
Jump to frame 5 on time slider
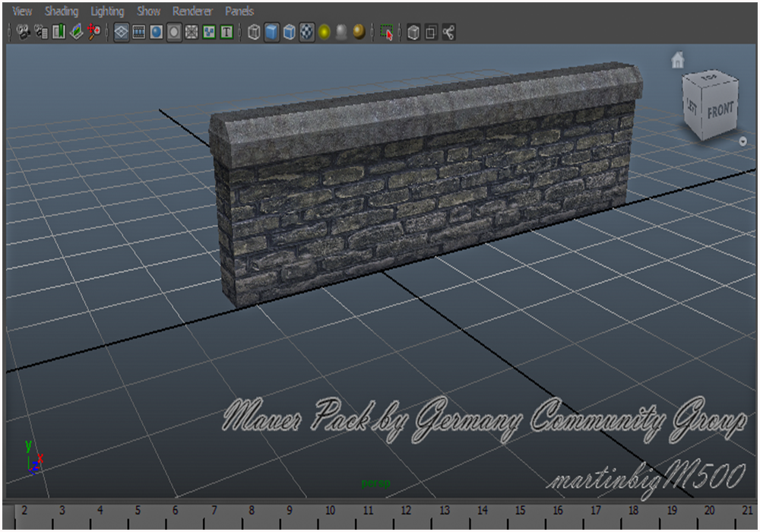click(x=138, y=510)
